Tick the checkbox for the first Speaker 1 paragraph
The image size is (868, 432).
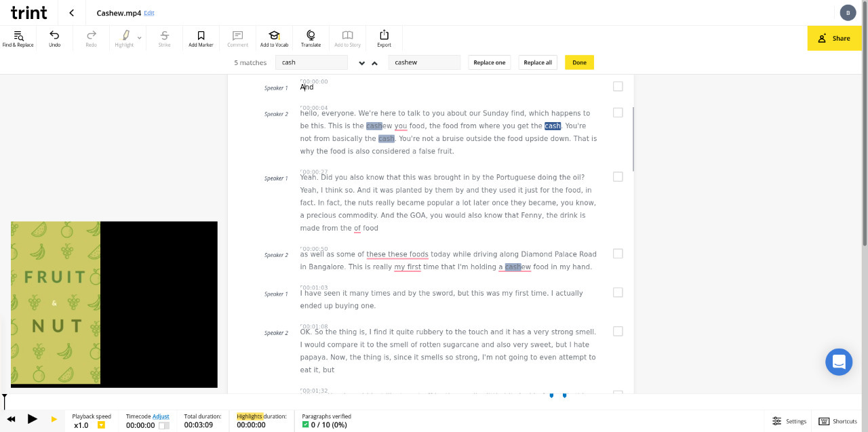coord(618,86)
